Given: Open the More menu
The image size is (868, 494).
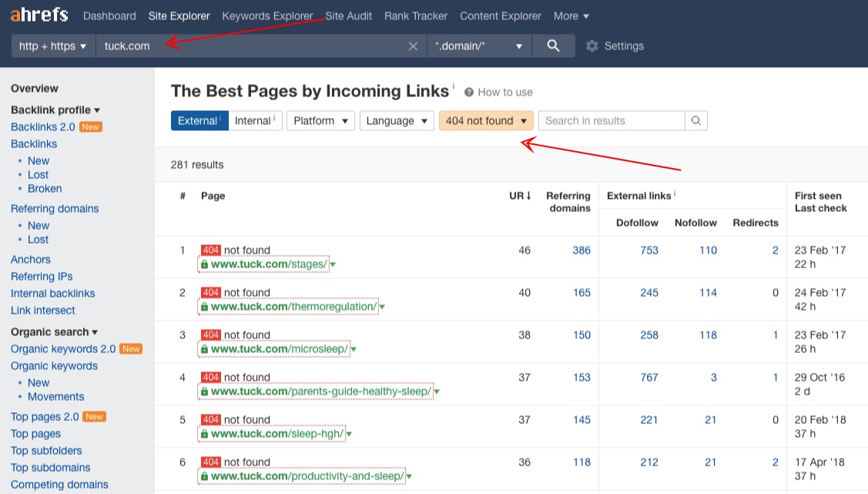Looking at the screenshot, I should pyautogui.click(x=571, y=16).
